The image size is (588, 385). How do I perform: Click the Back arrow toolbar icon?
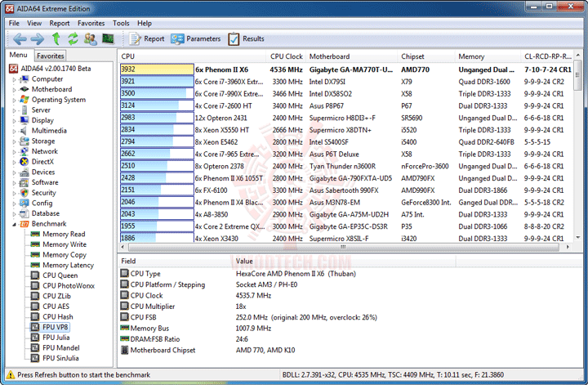(20, 38)
